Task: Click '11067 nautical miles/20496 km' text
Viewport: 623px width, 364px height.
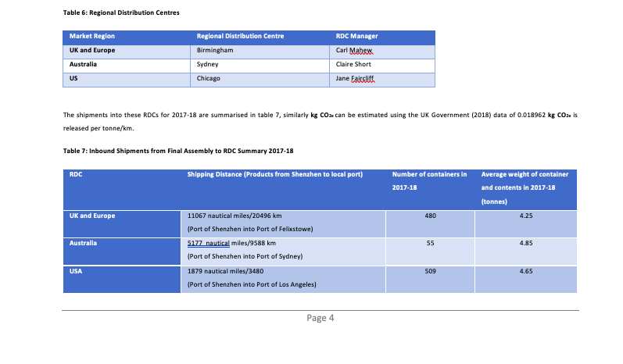Action: 235,216
